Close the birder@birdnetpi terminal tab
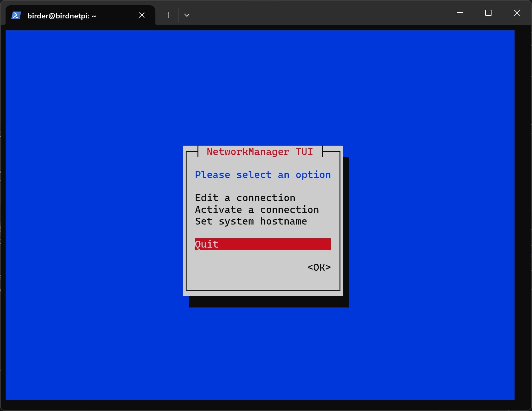This screenshot has width=532, height=411. coord(142,15)
